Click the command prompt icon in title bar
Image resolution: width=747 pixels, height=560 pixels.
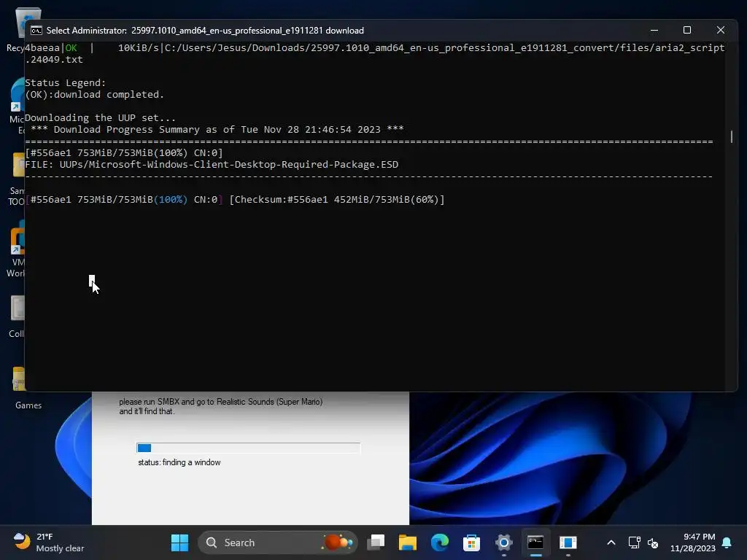pyautogui.click(x=36, y=31)
